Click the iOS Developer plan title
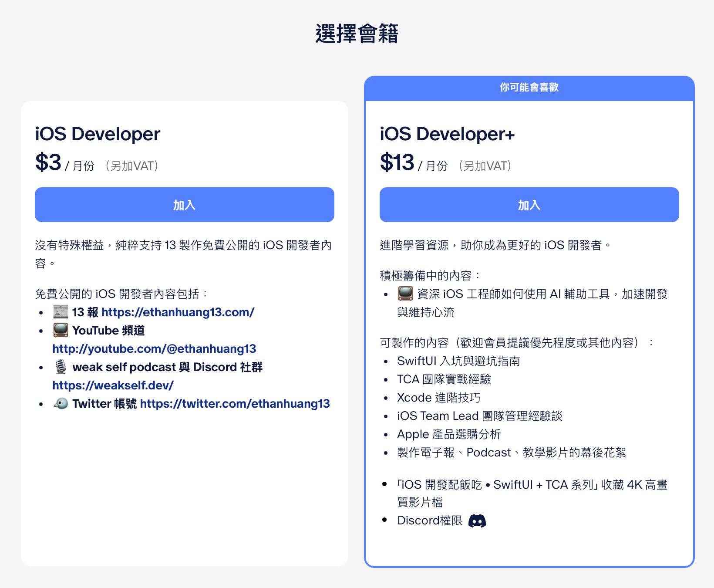This screenshot has width=714, height=588. (x=98, y=134)
